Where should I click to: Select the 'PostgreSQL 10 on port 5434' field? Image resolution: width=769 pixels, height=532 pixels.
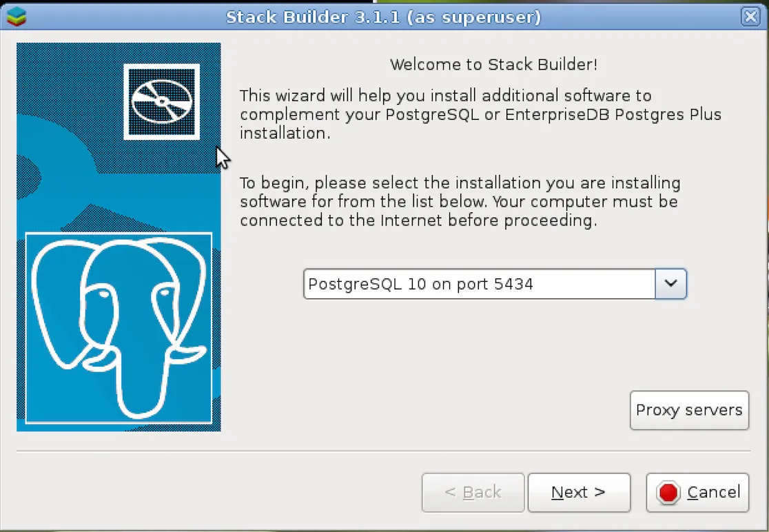[x=479, y=283]
